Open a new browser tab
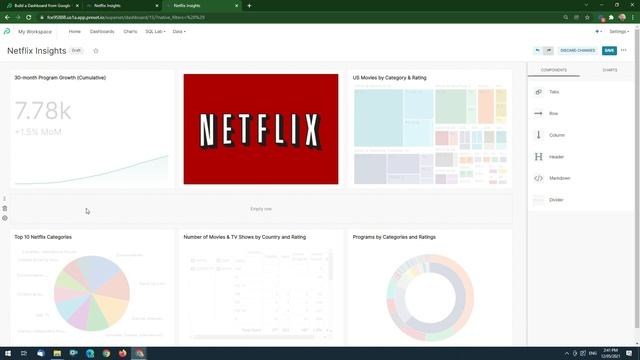This screenshot has width=640, height=360. pyautogui.click(x=249, y=6)
